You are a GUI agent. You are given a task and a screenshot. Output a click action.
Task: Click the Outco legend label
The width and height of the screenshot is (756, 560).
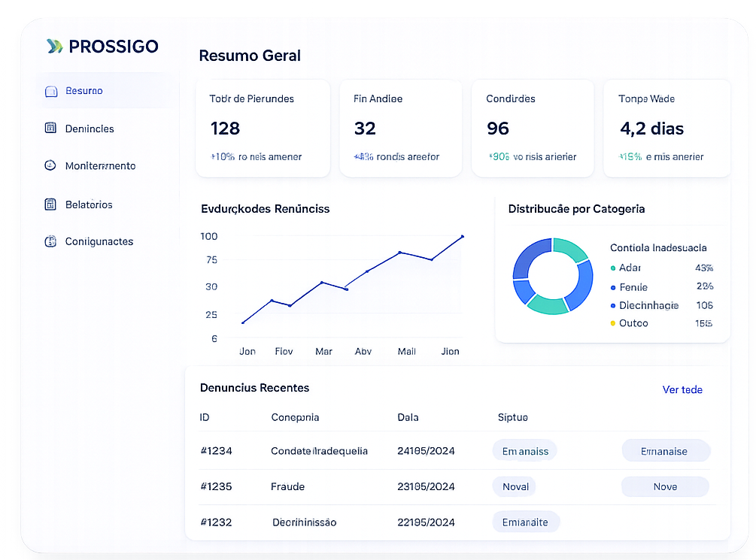pos(633,323)
